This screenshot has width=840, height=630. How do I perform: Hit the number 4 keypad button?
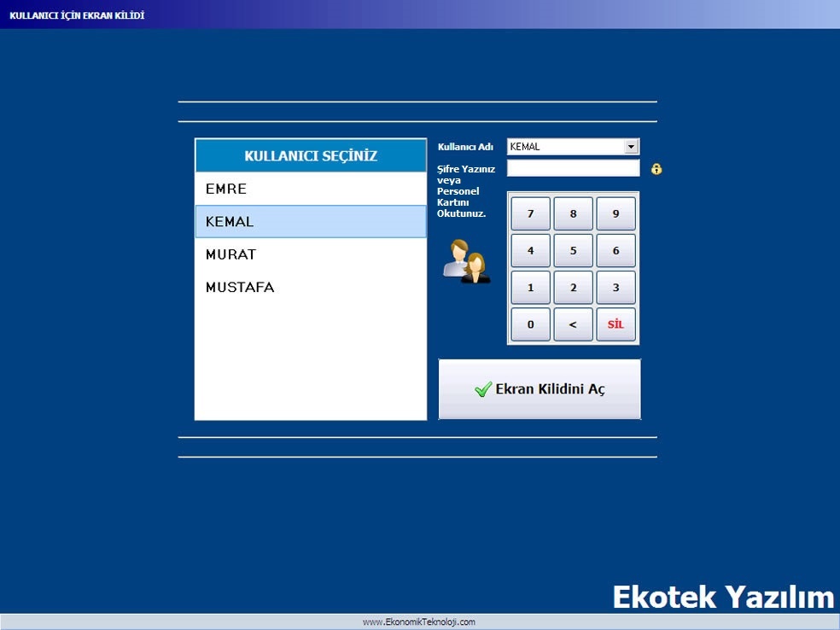(x=530, y=250)
